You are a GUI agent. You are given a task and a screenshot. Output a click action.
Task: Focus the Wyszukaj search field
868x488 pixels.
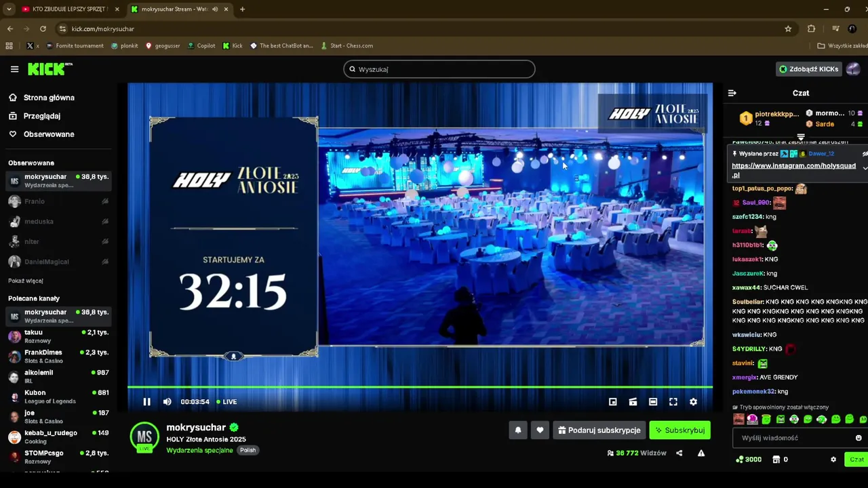pos(439,69)
